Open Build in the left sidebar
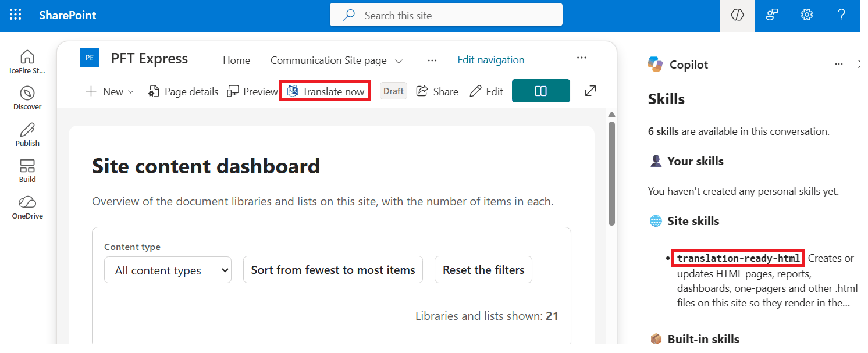 (27, 171)
